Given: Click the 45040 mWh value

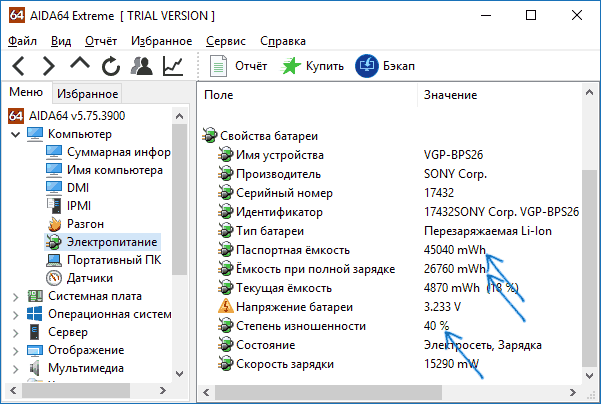Looking at the screenshot, I should (455, 250).
